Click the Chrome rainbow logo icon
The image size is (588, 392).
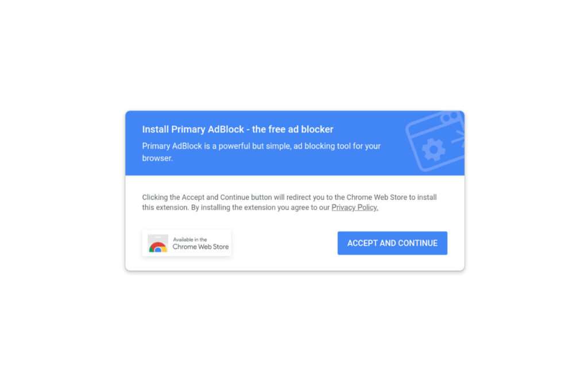[157, 247]
